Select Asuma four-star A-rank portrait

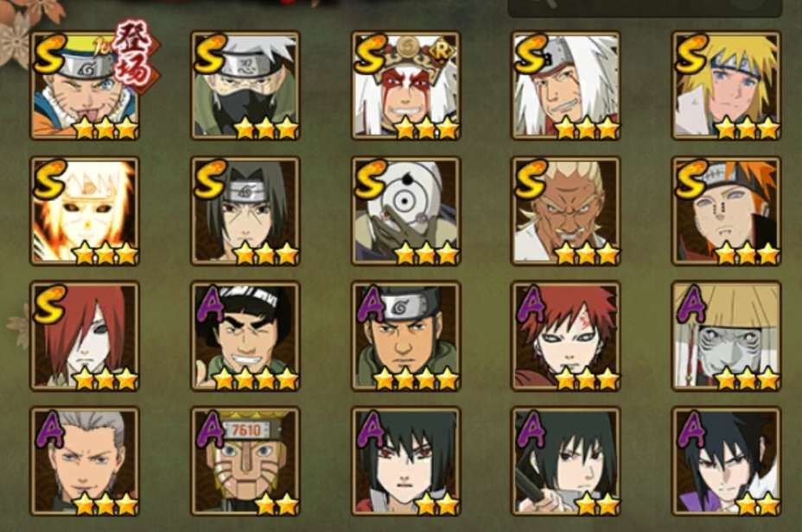(x=406, y=336)
